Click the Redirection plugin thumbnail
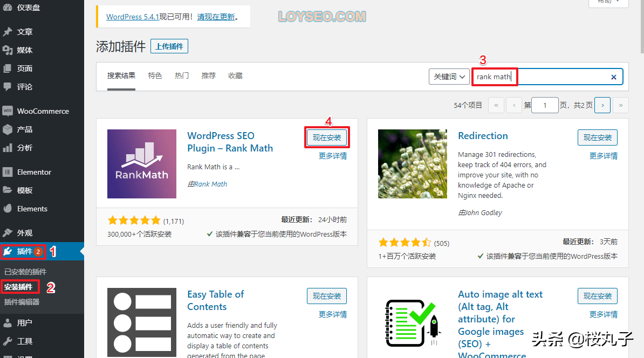 point(412,164)
